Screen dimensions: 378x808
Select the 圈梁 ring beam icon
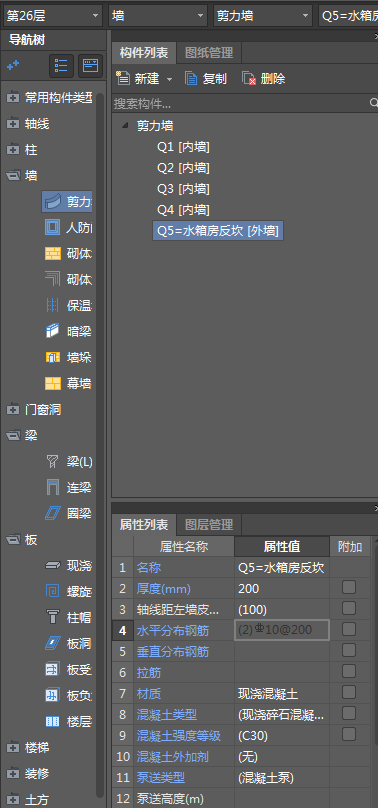pyautogui.click(x=53, y=513)
